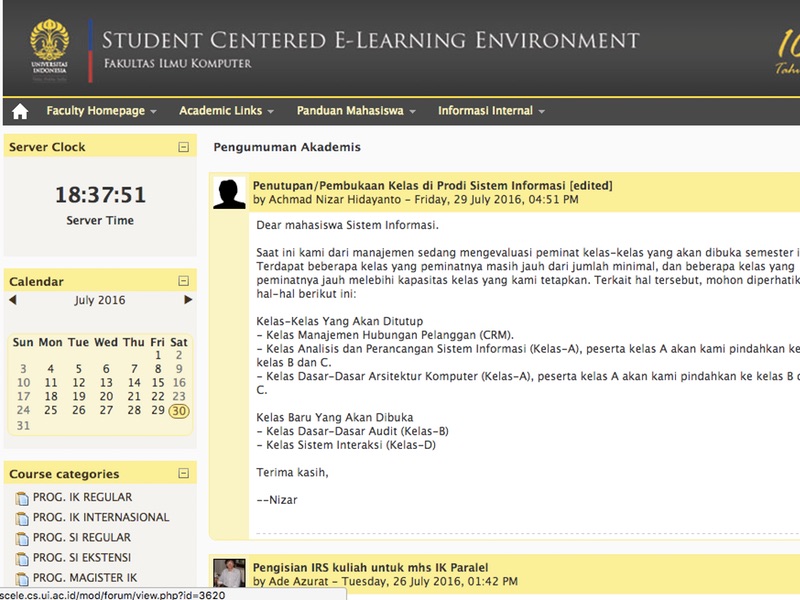Open Achmad Nizar Hidayanto's profile link
This screenshot has width=800, height=600.
[x=335, y=199]
